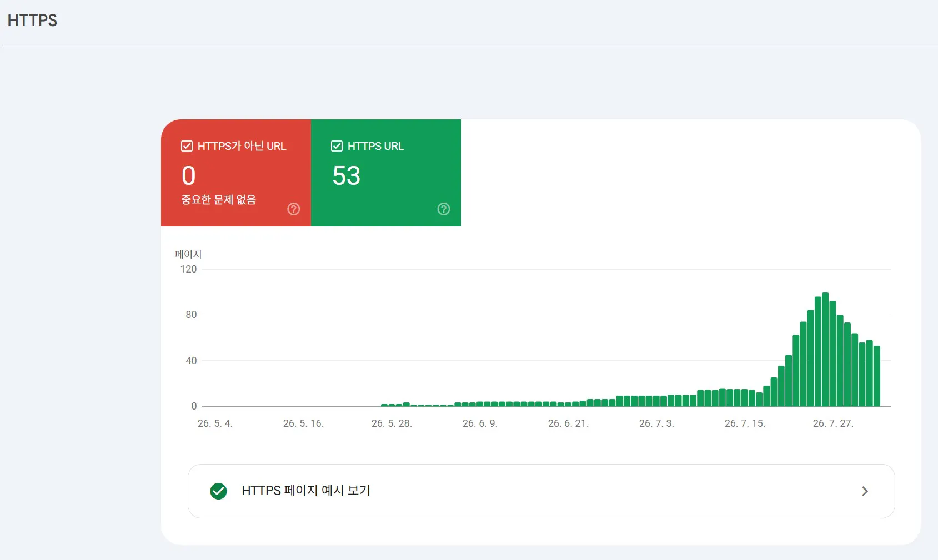Click the 80 y-axis value
938x560 pixels.
point(191,315)
